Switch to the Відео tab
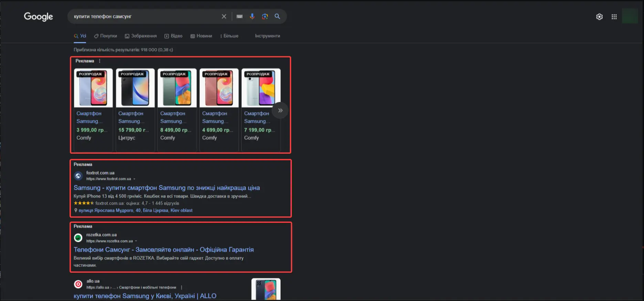Viewport: 644px width, 301px height. click(173, 36)
